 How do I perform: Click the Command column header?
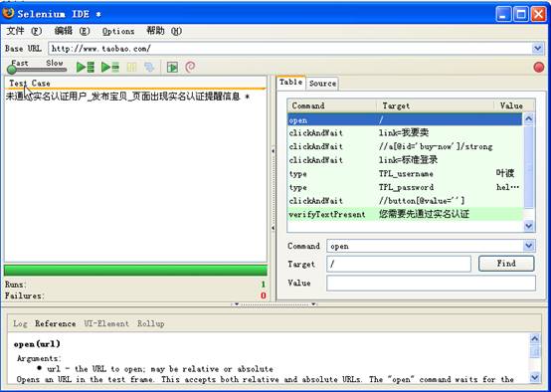pos(332,105)
